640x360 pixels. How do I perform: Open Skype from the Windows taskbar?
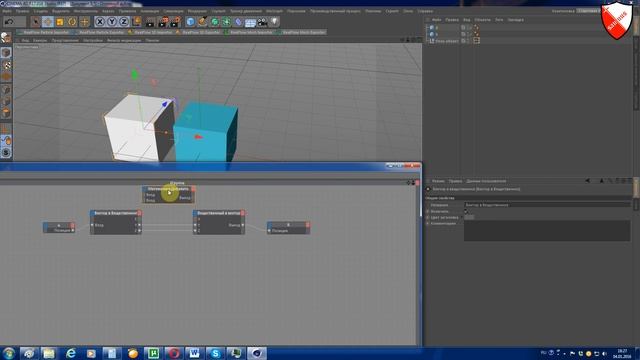pyautogui.click(x=215, y=353)
